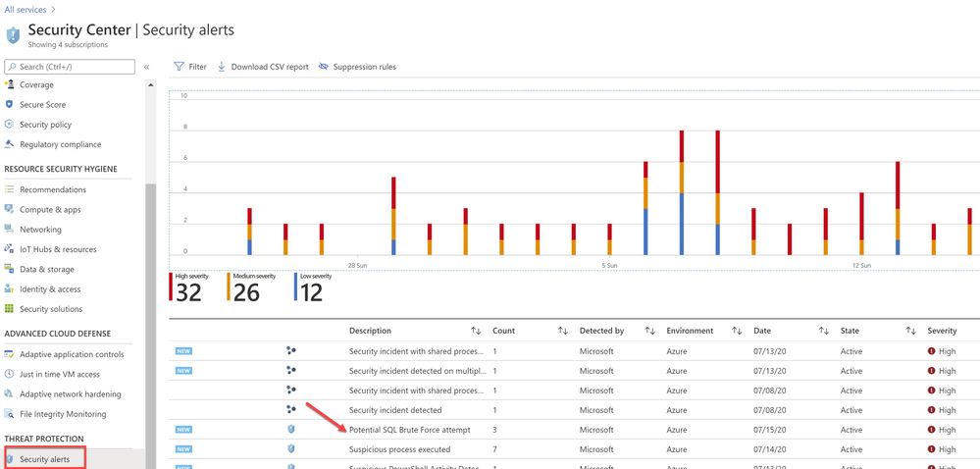
Task: Click High severity cell for SQL Brute Force row
Action: [x=942, y=430]
